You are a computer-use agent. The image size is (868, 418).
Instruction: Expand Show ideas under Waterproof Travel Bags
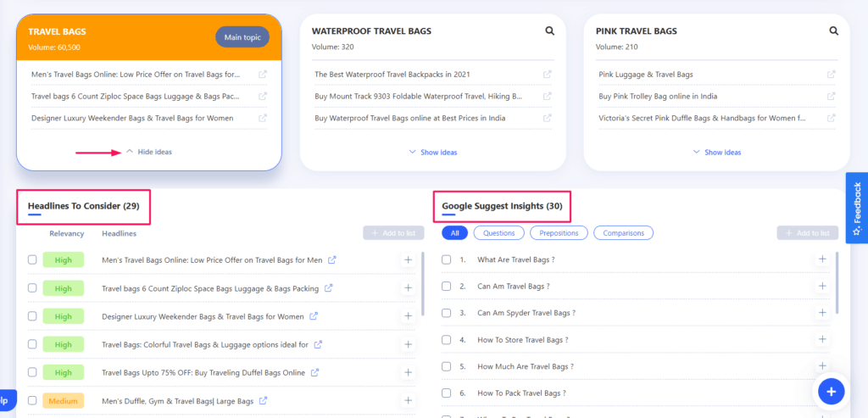pos(433,153)
